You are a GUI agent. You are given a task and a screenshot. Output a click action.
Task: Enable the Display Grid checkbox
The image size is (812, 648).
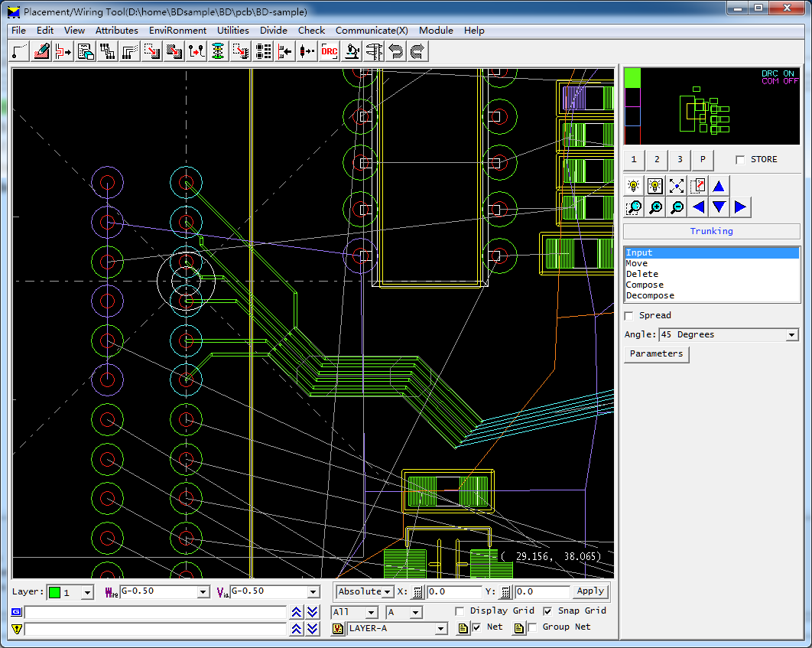tap(460, 611)
